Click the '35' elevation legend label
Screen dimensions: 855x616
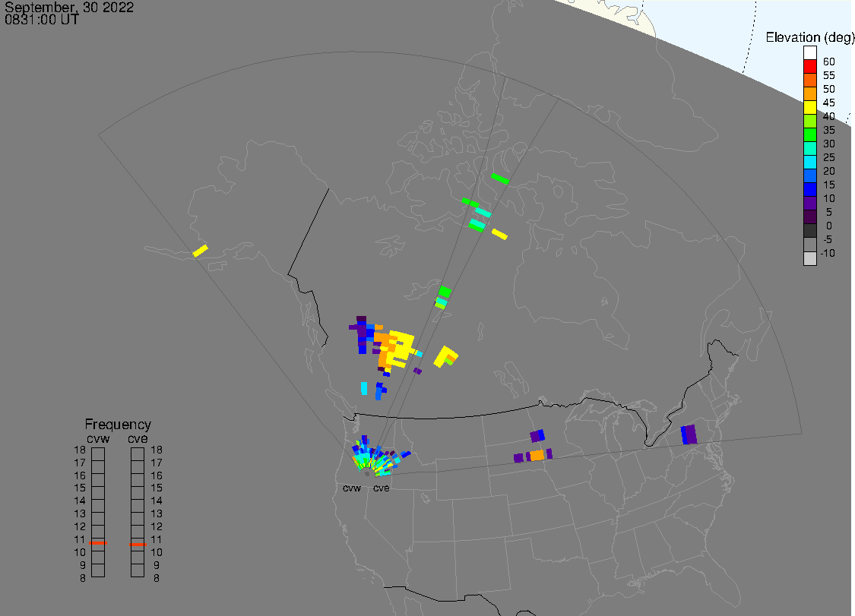point(829,130)
